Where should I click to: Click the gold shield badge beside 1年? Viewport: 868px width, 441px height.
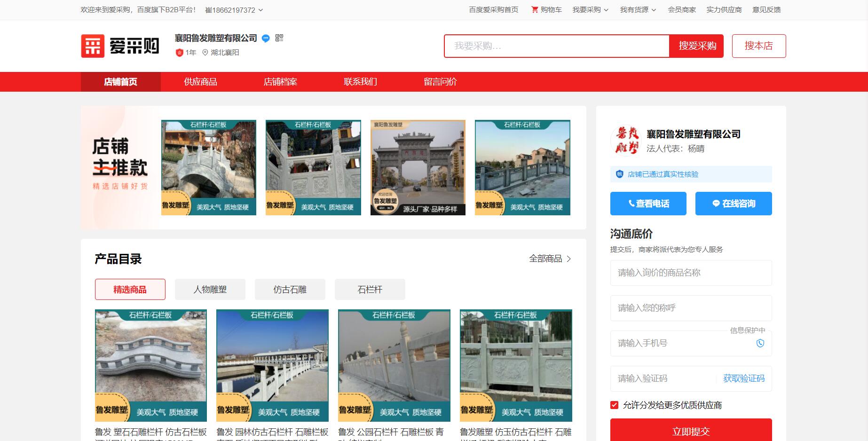(179, 53)
